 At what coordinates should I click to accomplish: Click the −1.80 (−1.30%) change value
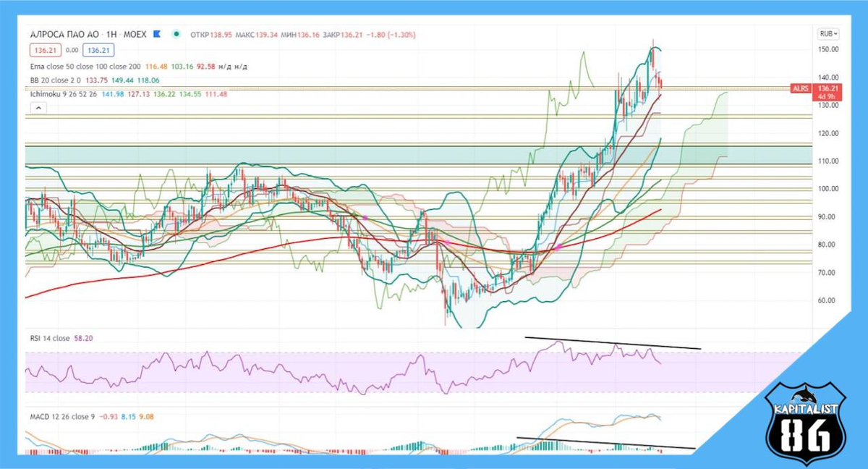coord(391,35)
